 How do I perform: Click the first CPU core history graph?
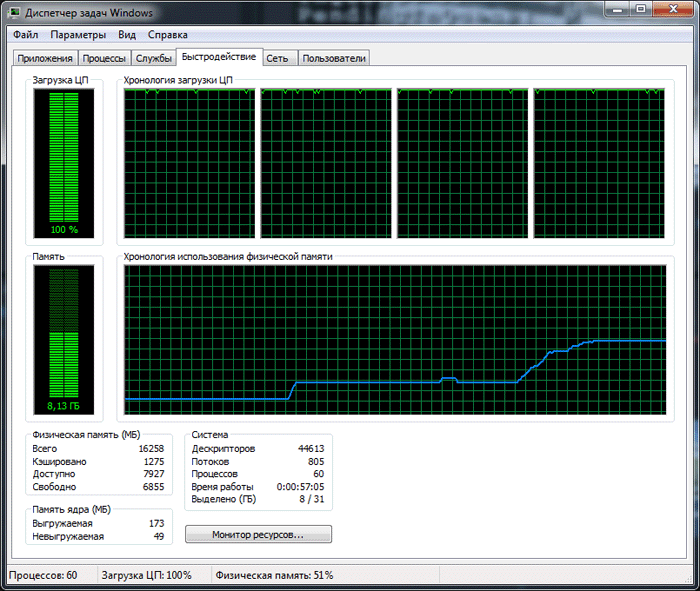[189, 163]
